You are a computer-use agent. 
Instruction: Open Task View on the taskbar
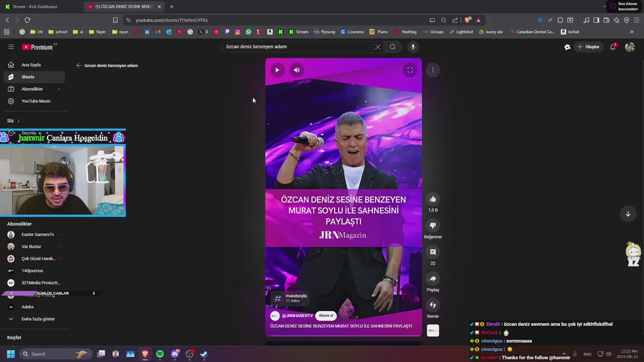pyautogui.click(x=101, y=354)
